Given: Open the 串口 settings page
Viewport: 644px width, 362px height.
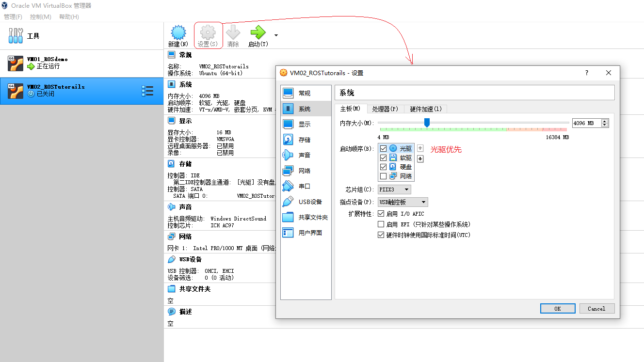Looking at the screenshot, I should tap(306, 186).
